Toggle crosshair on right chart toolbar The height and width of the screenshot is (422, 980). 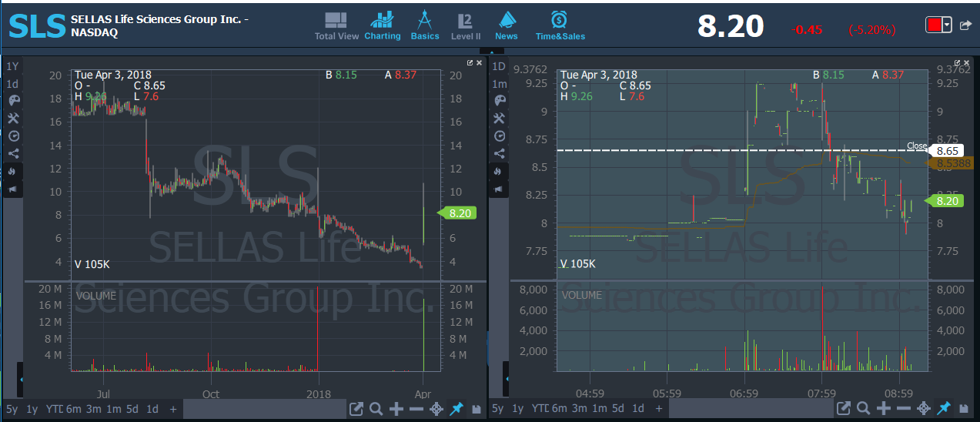tap(923, 409)
